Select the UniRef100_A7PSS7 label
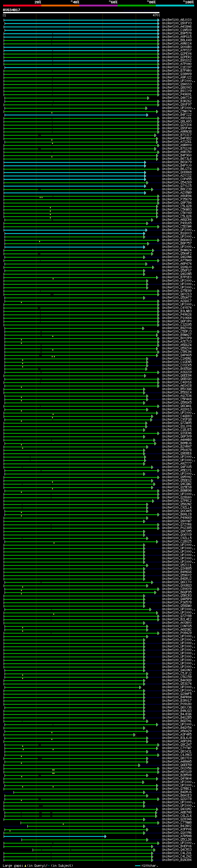Viewport: 197px width, 868px height. pyautogui.click(x=177, y=50)
